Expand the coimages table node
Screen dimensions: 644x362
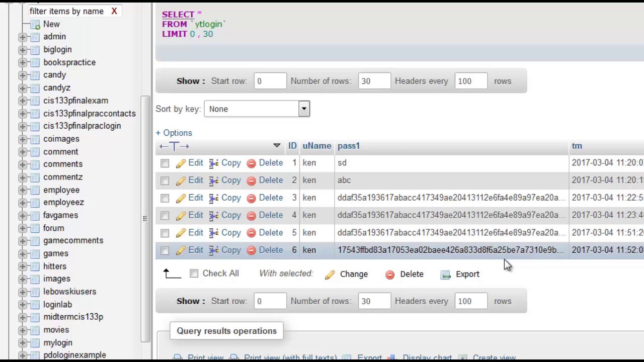tap(23, 139)
